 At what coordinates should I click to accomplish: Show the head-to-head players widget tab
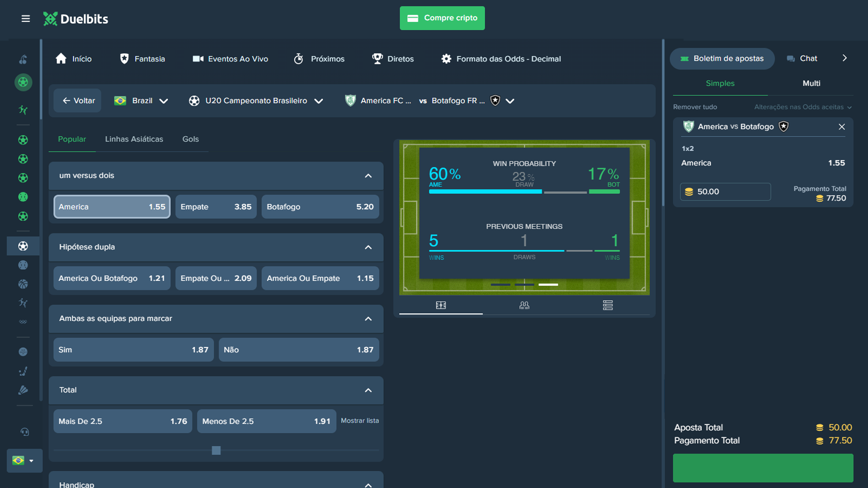tap(524, 305)
